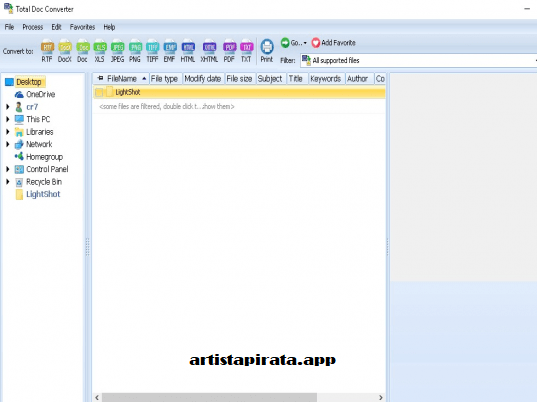Select Network tree node
The height and width of the screenshot is (402, 537).
[39, 144]
